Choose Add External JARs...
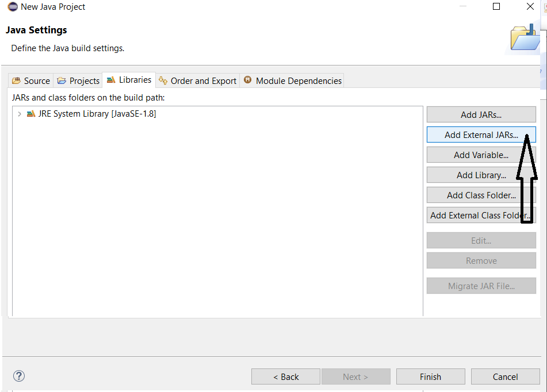The image size is (547, 392). pyautogui.click(x=481, y=135)
